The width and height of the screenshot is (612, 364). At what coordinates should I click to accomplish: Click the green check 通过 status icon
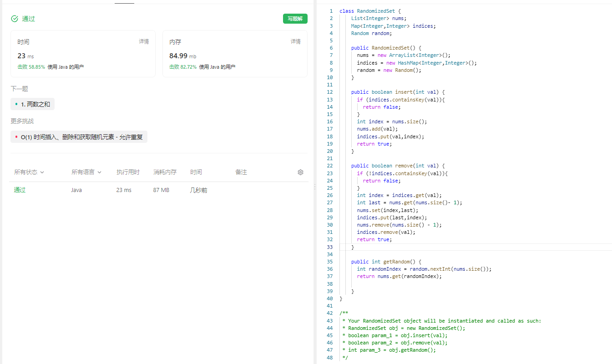[x=15, y=19]
